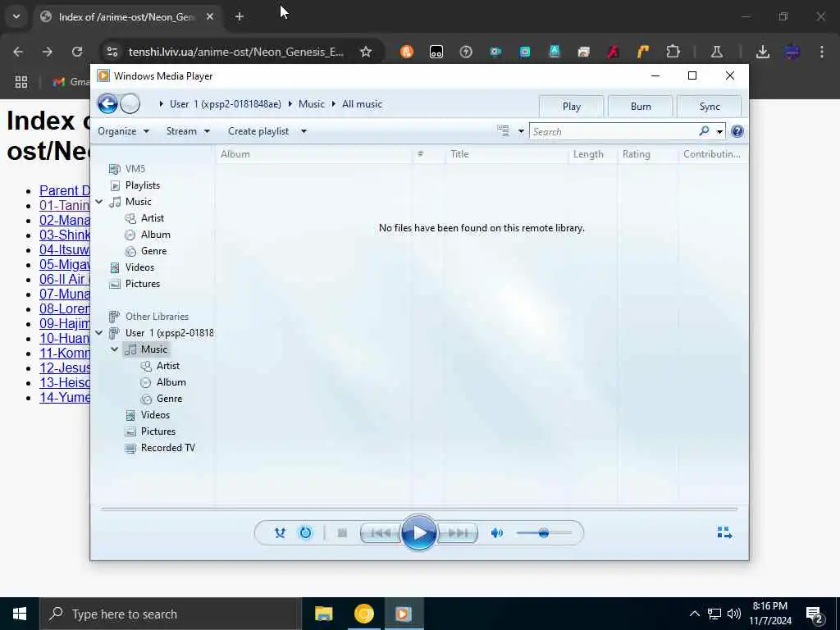Expand the search options dropdown arrow
The width and height of the screenshot is (840, 630).
(719, 132)
